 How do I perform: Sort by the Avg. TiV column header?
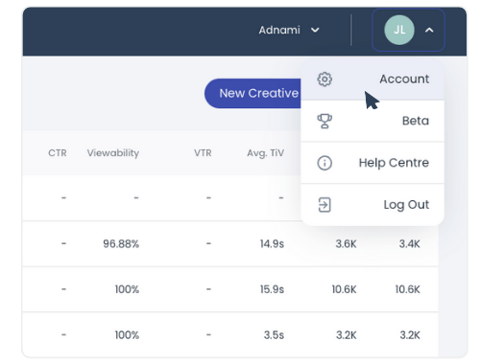pyautogui.click(x=265, y=153)
